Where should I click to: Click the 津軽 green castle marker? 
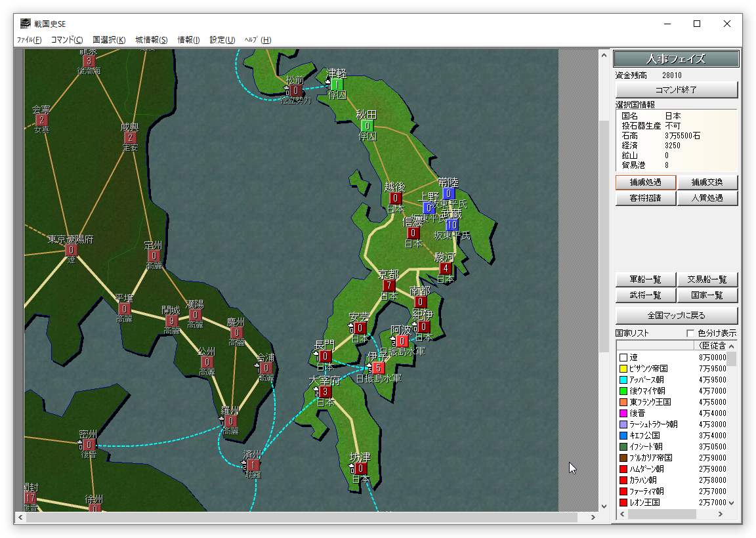pyautogui.click(x=337, y=85)
